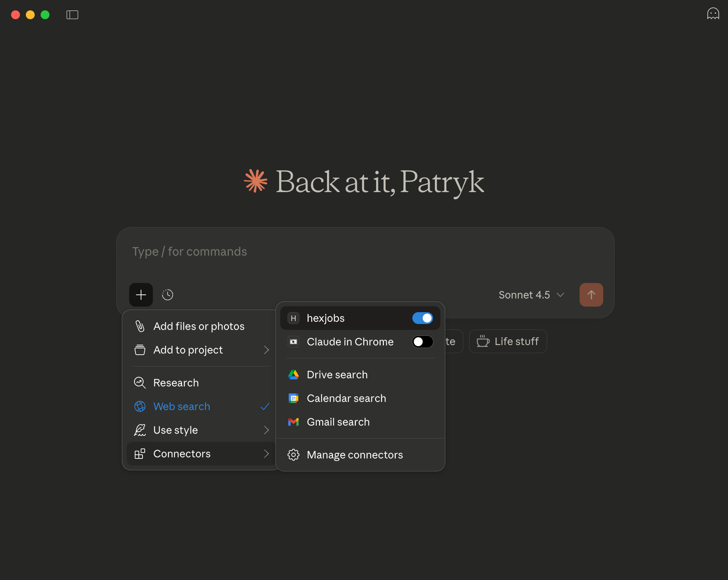728x580 pixels.
Task: Open the Life stuff shortcut
Action: [508, 341]
